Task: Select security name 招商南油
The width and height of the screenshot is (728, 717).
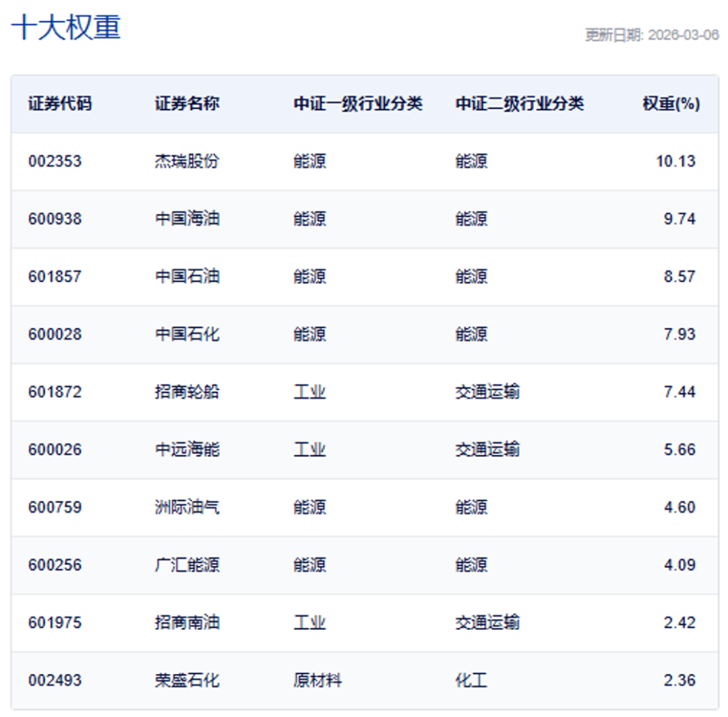Action: pyautogui.click(x=187, y=622)
